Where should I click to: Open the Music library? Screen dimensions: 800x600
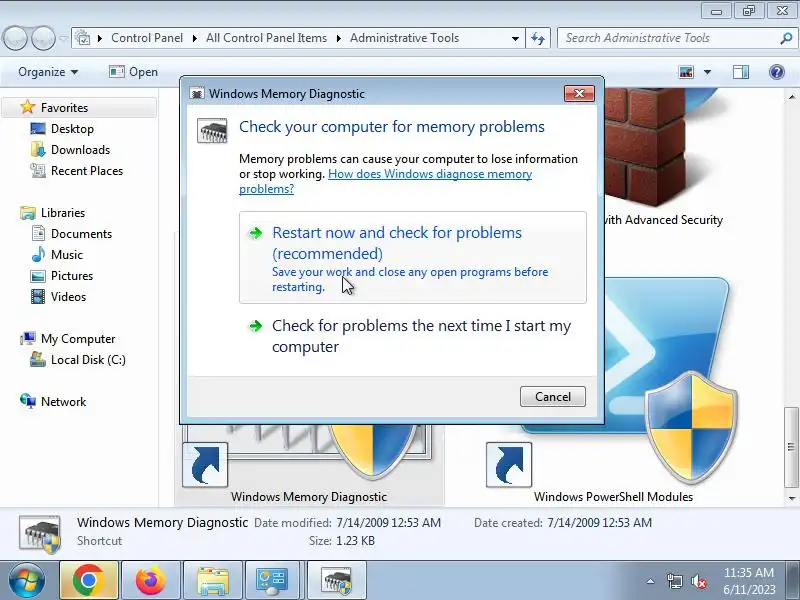pyautogui.click(x=66, y=254)
